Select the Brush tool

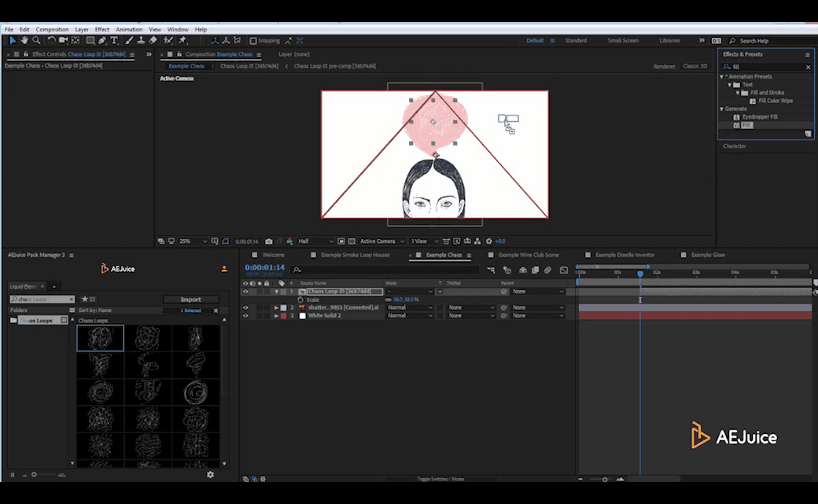[x=129, y=40]
